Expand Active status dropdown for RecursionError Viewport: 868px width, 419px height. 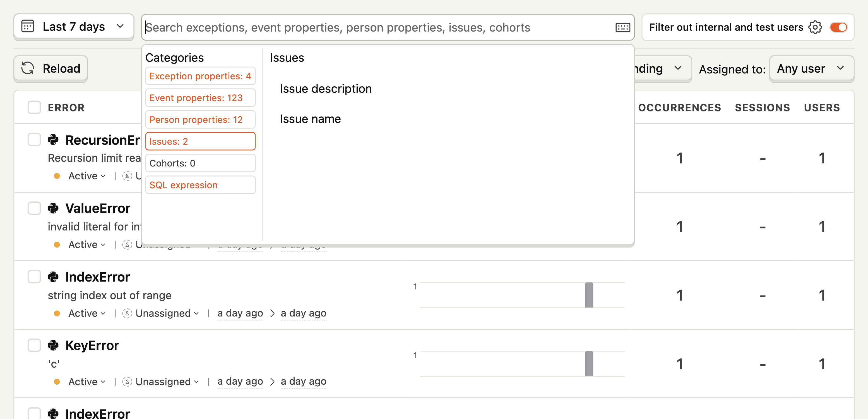point(87,176)
